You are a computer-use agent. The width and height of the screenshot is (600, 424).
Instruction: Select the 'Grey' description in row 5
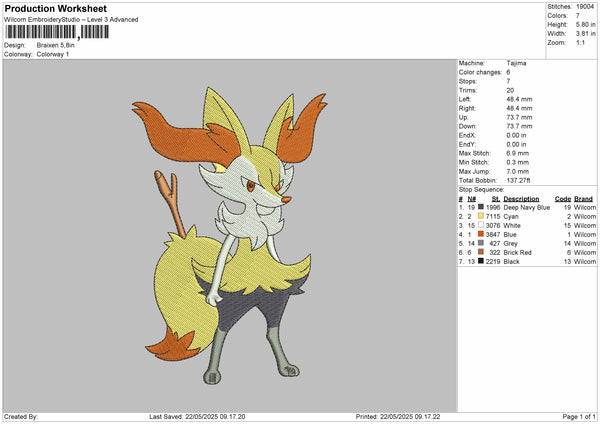tap(510, 243)
